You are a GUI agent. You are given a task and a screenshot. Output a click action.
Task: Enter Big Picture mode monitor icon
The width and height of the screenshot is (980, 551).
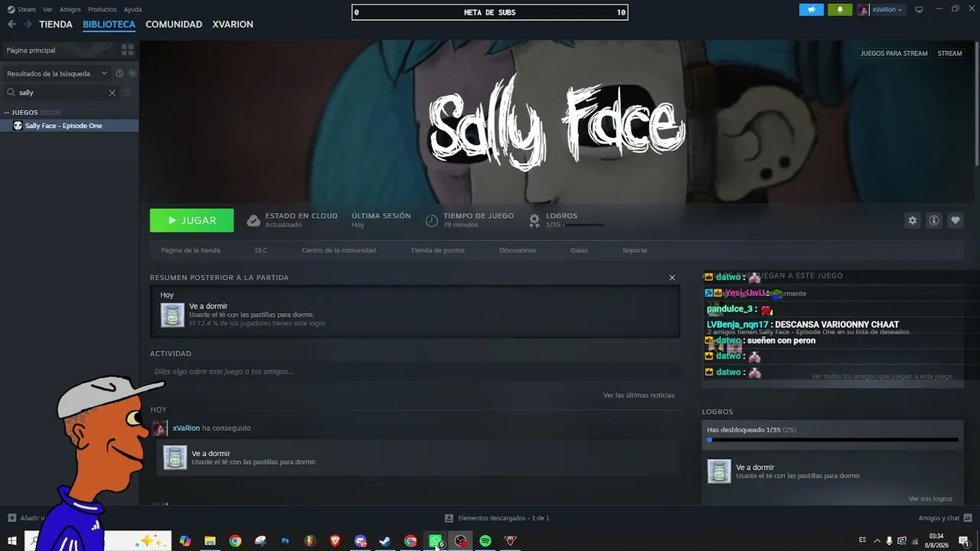920,10
